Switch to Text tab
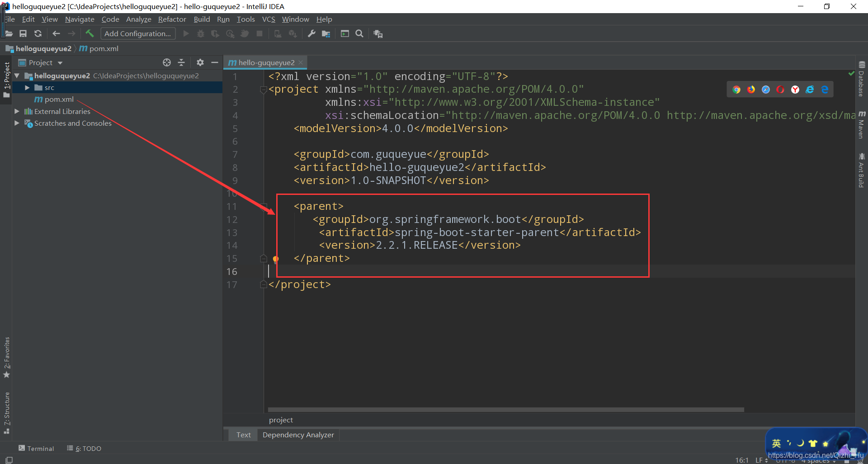This screenshot has height=464, width=868. 243,435
